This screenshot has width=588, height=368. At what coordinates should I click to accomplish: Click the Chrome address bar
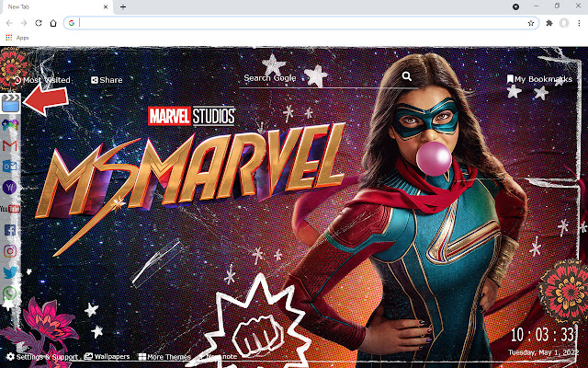click(x=301, y=23)
